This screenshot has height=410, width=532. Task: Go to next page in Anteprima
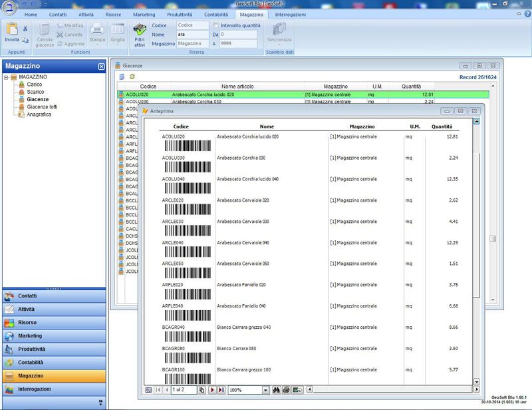(x=212, y=389)
